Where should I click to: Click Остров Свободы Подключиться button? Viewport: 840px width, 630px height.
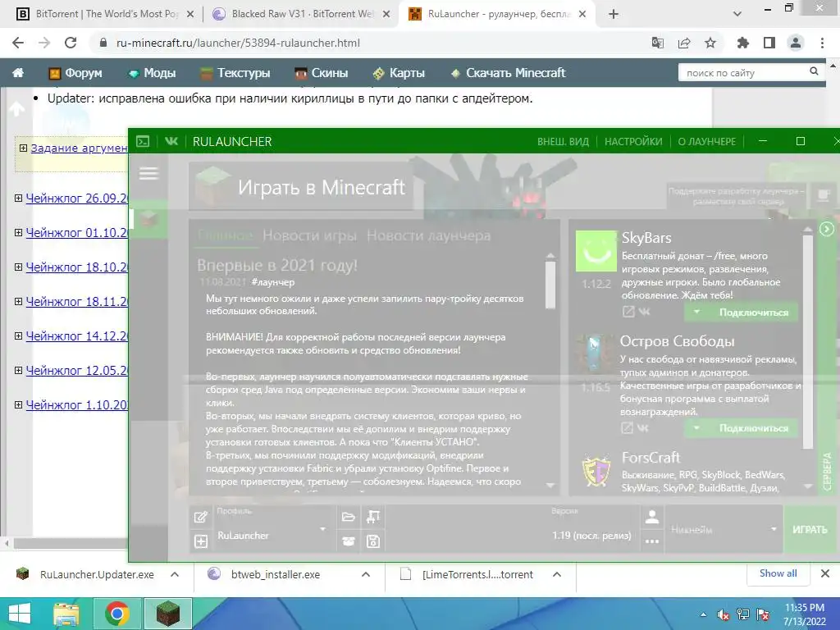click(x=753, y=428)
